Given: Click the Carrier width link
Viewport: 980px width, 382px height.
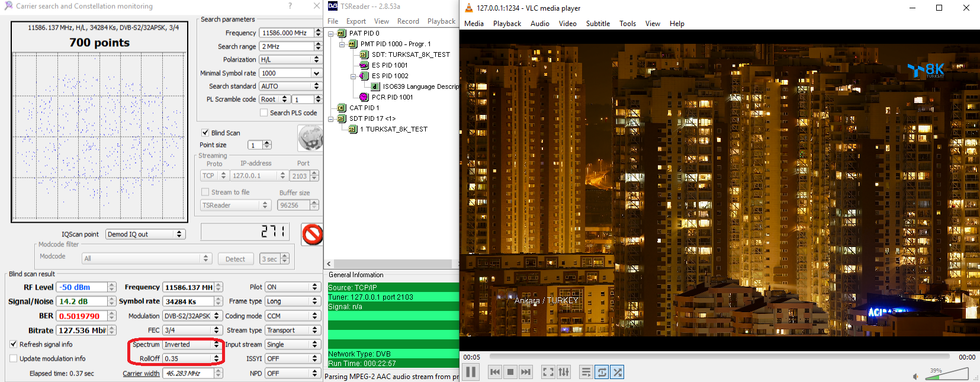Looking at the screenshot, I should point(141,373).
